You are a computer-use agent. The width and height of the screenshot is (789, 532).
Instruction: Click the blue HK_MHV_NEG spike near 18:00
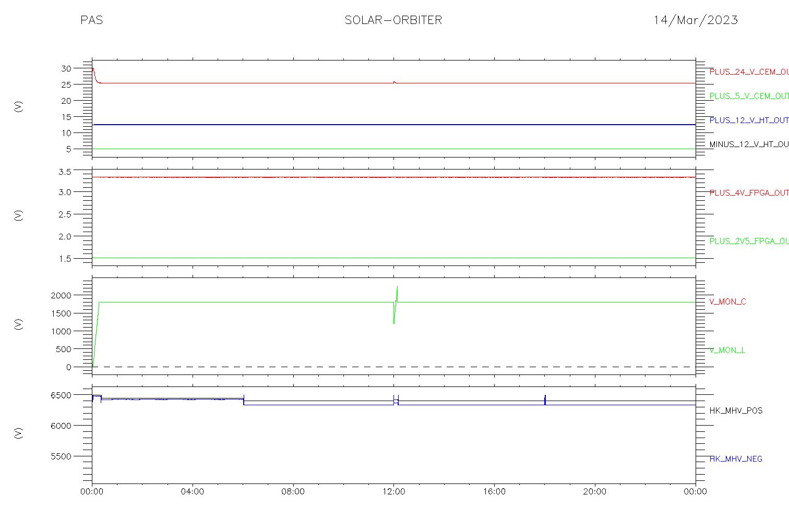(x=545, y=400)
